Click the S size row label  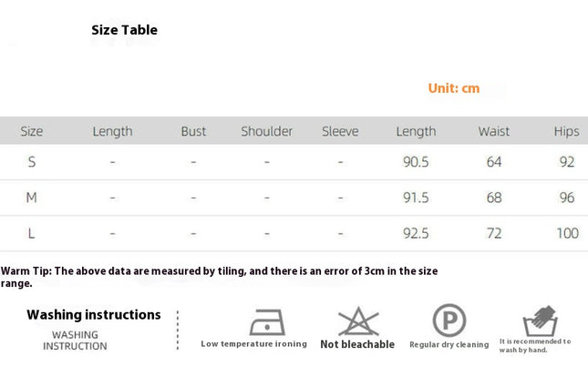pos(32,162)
